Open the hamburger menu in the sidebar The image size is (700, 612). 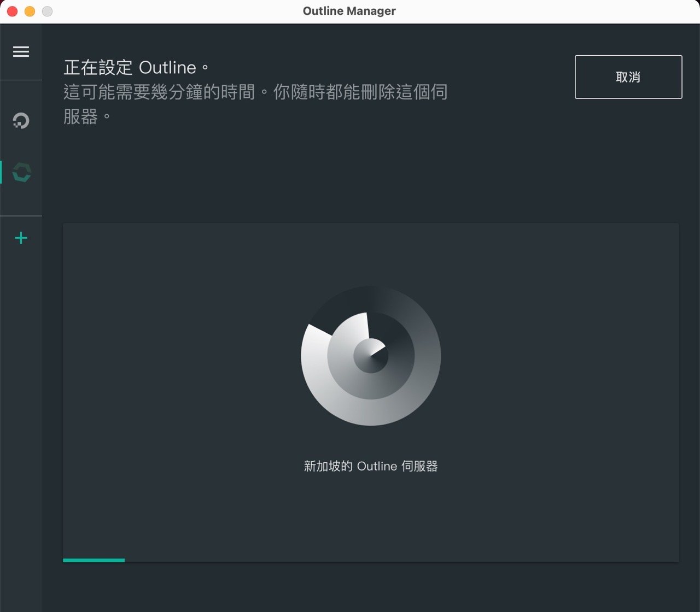click(x=21, y=51)
